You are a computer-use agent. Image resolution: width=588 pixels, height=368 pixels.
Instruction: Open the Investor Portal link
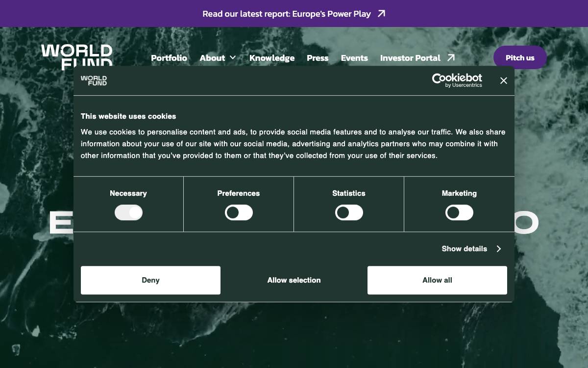417,58
